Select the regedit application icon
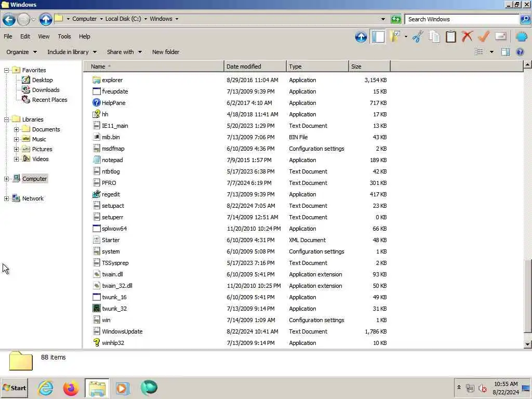 click(96, 194)
